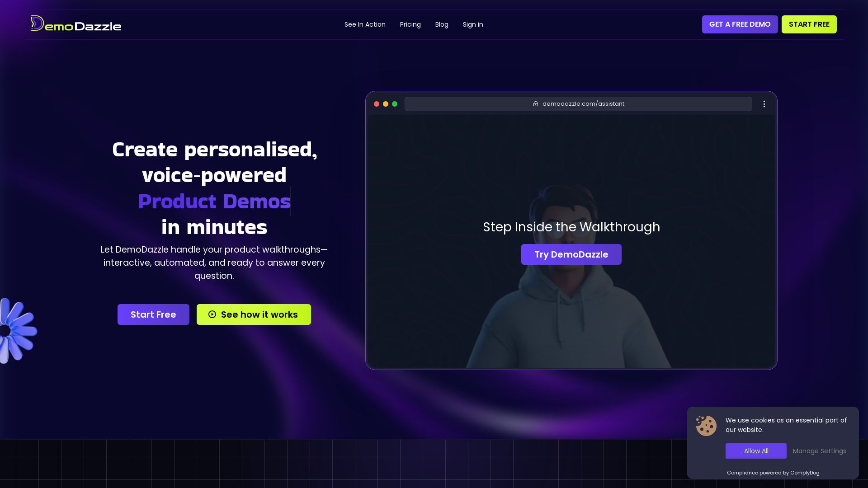Click the lock icon in the address bar
Screen dimensions: 868x488
tap(536, 104)
